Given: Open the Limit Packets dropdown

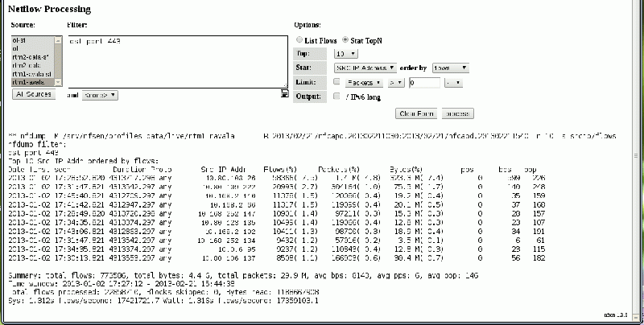Looking at the screenshot, I should point(365,83).
